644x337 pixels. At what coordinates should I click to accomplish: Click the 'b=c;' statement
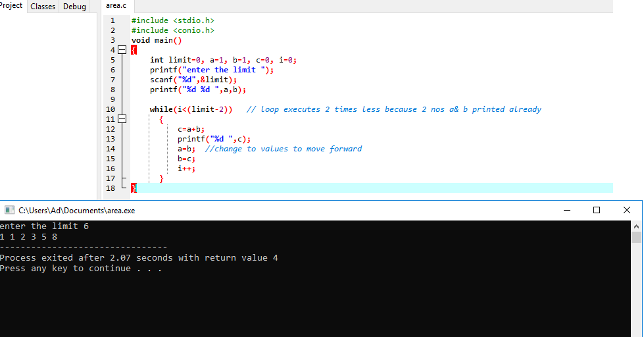tap(186, 159)
